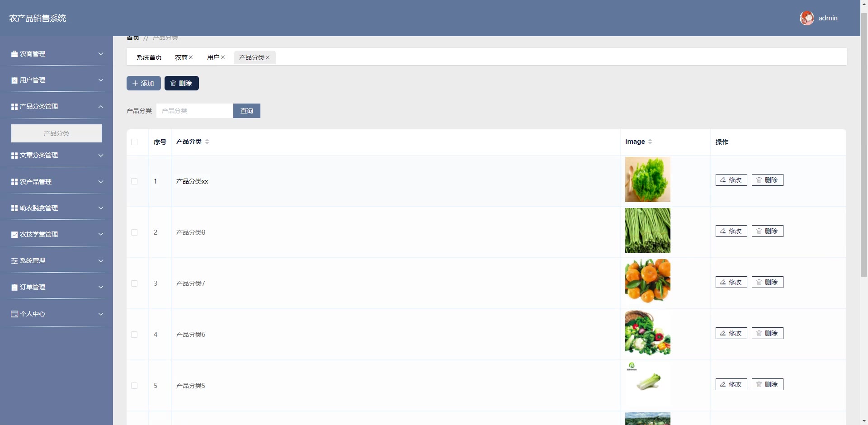The height and width of the screenshot is (425, 868).
Task: Click the admin username label
Action: (x=828, y=18)
